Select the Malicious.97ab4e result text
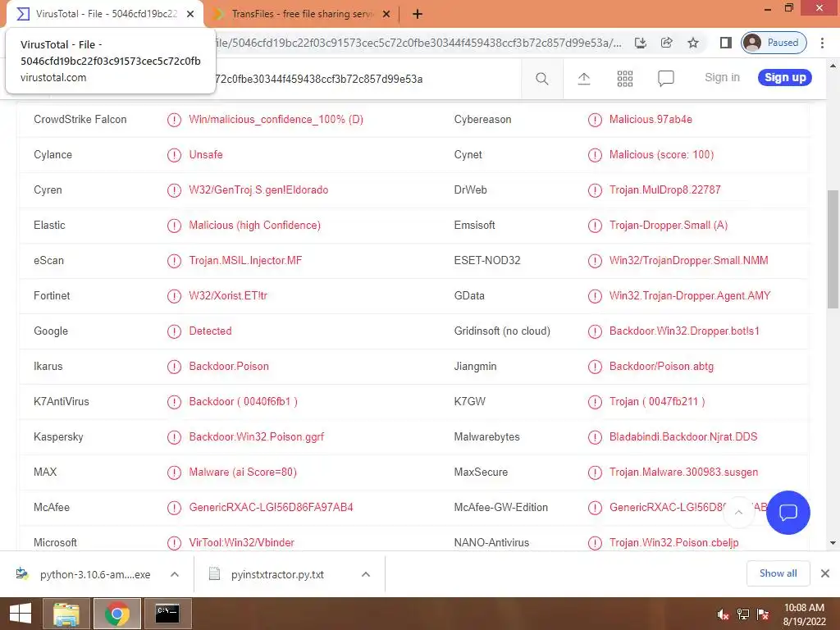The image size is (840, 630). (x=651, y=120)
